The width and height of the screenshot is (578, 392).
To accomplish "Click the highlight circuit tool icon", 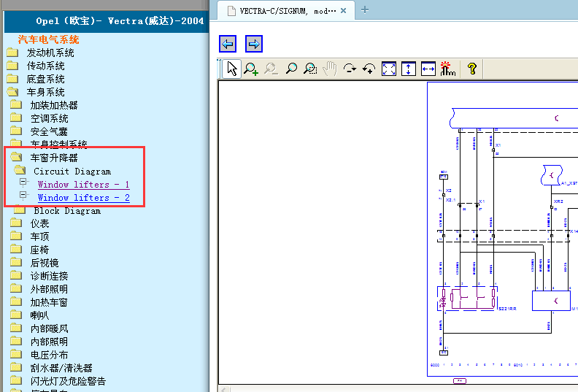I will pyautogui.click(x=448, y=69).
